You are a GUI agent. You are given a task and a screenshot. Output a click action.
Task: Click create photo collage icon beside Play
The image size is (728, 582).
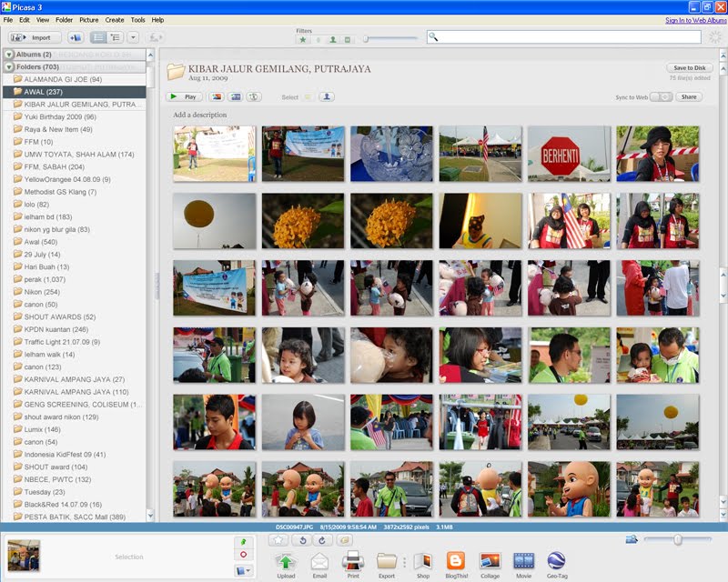(x=217, y=97)
